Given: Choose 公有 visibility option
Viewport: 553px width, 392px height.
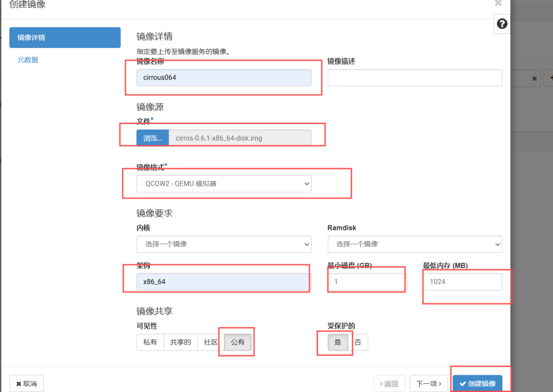Looking at the screenshot, I should click(238, 342).
